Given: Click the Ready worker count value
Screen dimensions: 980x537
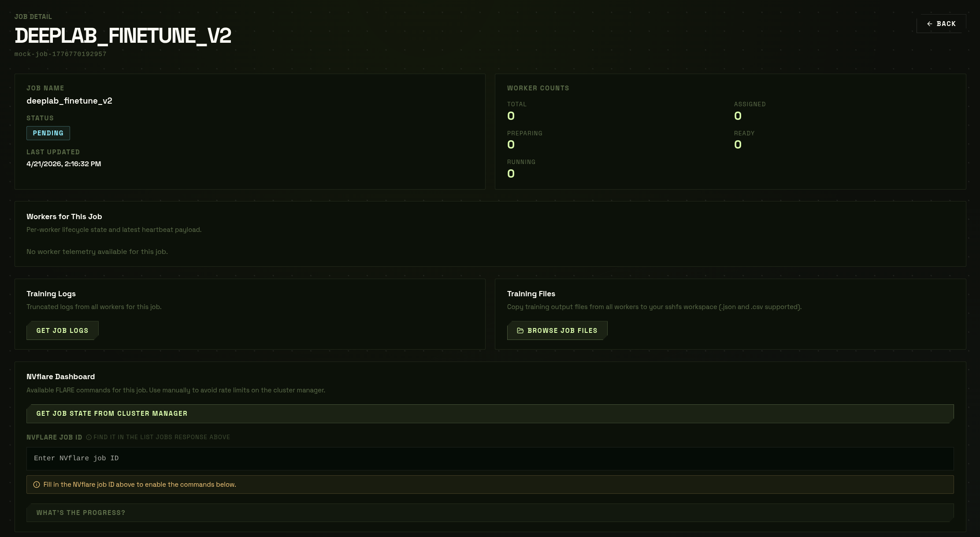Looking at the screenshot, I should click(x=738, y=145).
